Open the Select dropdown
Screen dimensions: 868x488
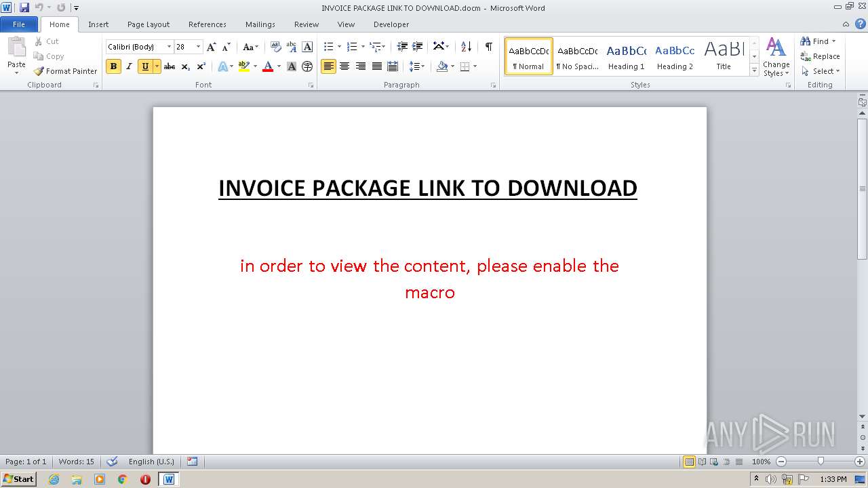point(821,71)
